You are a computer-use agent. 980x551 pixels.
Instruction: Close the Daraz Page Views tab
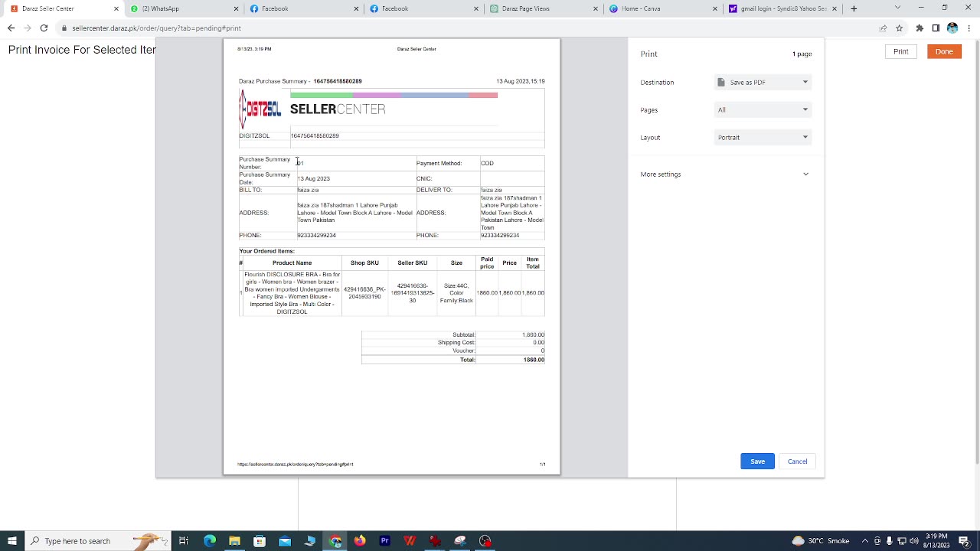596,8
